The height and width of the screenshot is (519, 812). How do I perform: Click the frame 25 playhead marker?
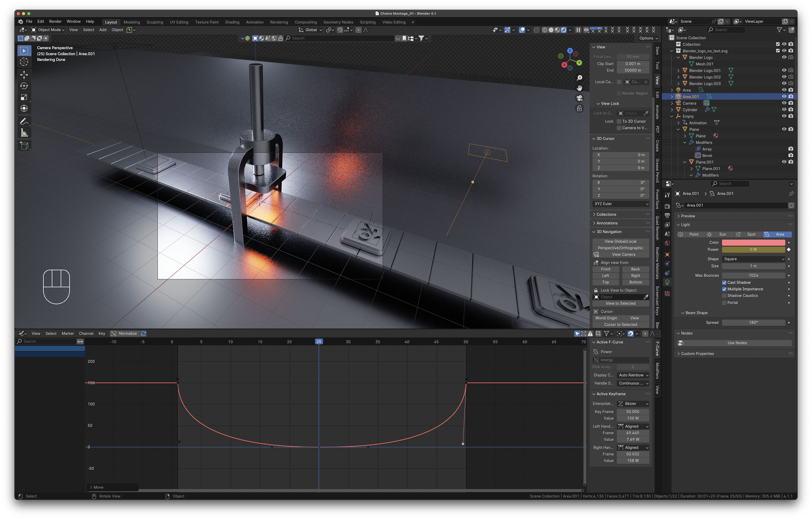(x=319, y=342)
